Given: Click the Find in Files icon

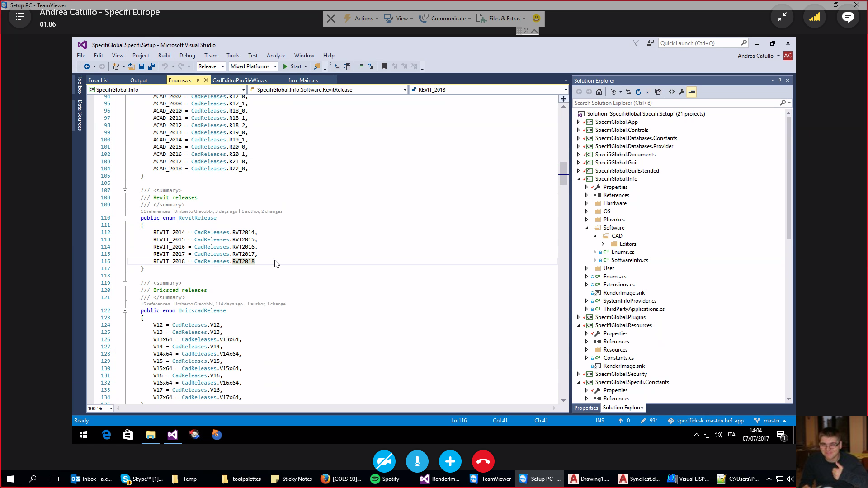Looking at the screenshot, I should 317,66.
